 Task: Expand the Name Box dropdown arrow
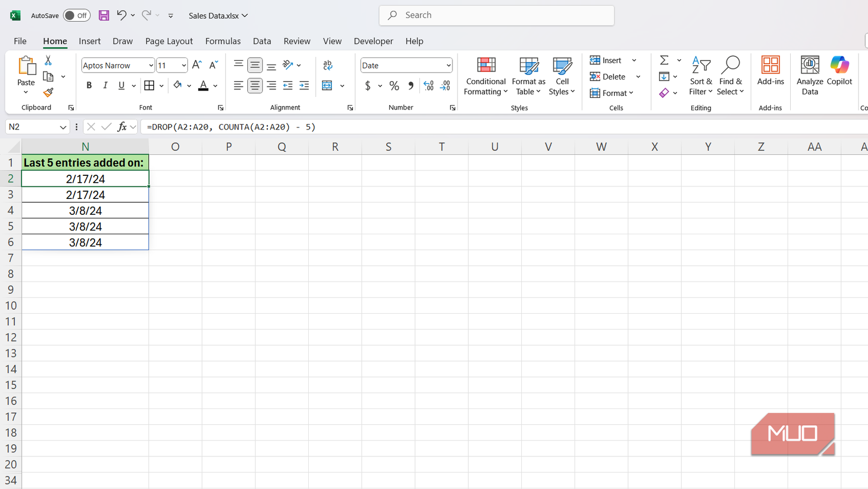[63, 127]
